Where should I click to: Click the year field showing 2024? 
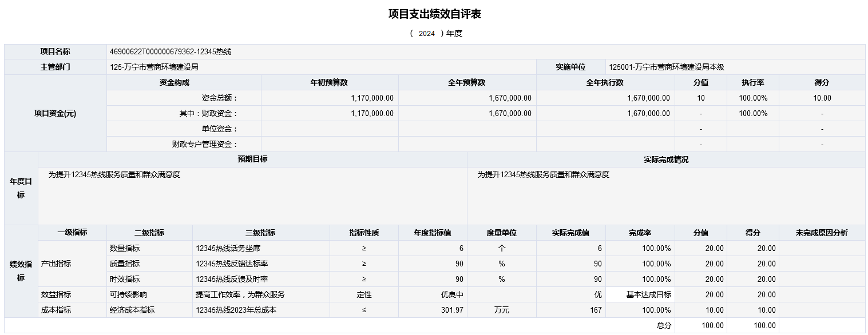coord(426,34)
